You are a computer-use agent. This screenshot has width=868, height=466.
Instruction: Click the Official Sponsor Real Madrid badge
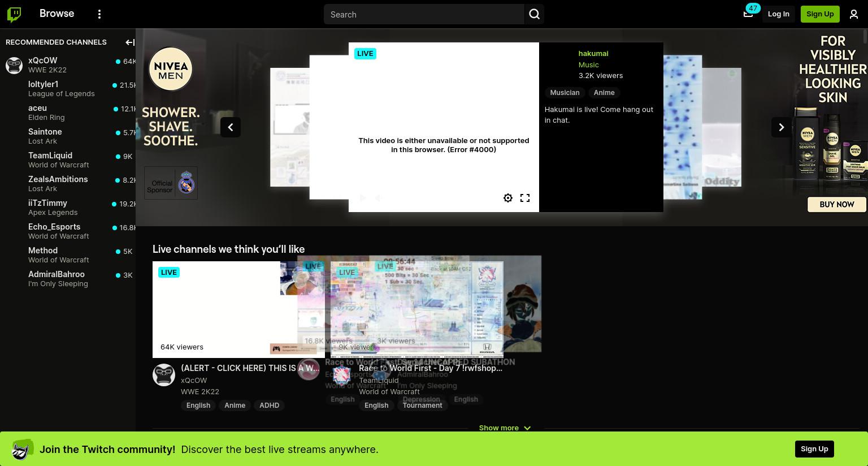[171, 183]
